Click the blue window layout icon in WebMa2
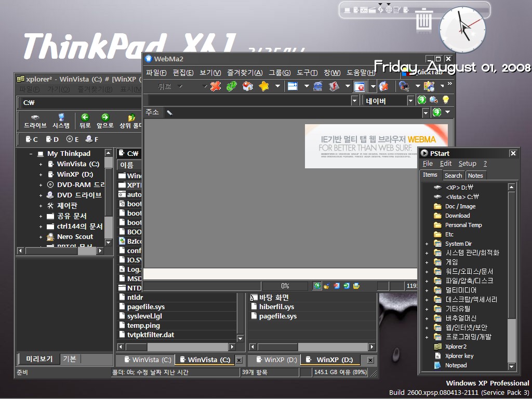 [292, 86]
